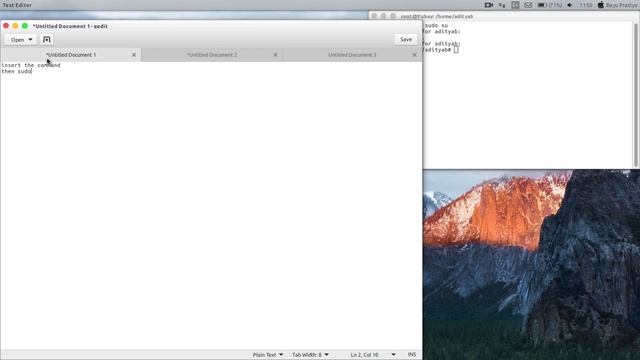The width and height of the screenshot is (640, 360).
Task: Open the sound volume indicator
Action: (570, 5)
